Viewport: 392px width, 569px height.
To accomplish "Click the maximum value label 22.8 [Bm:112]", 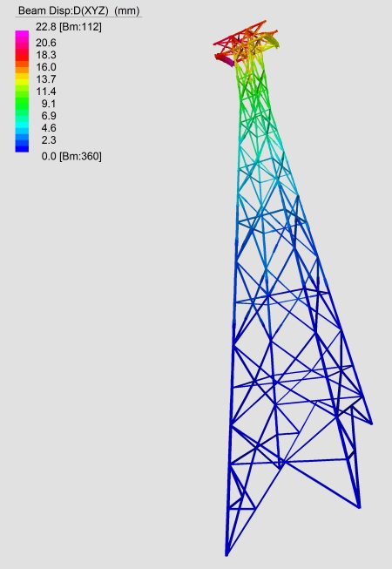I will [x=69, y=27].
